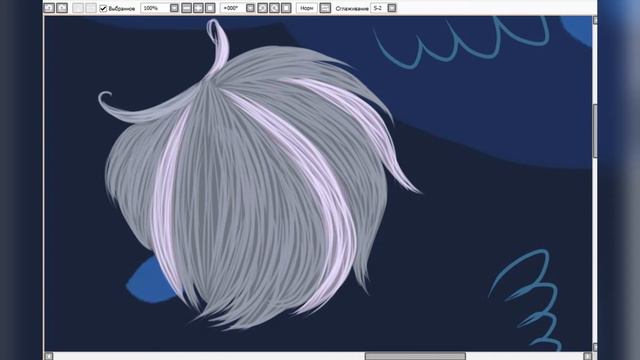Click the redo arrow icon
Viewport: 640px width, 360px height.
62,8
